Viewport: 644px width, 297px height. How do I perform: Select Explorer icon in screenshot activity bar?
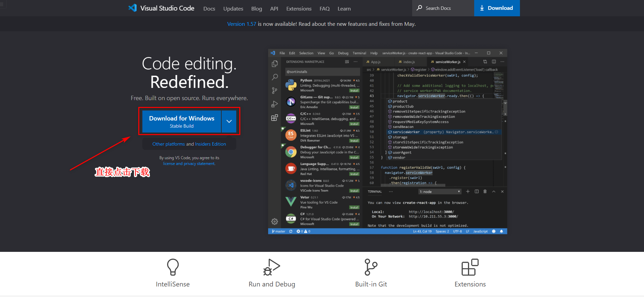tap(275, 64)
